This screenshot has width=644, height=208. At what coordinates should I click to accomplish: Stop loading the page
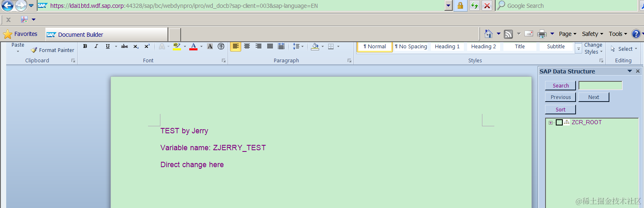point(487,6)
